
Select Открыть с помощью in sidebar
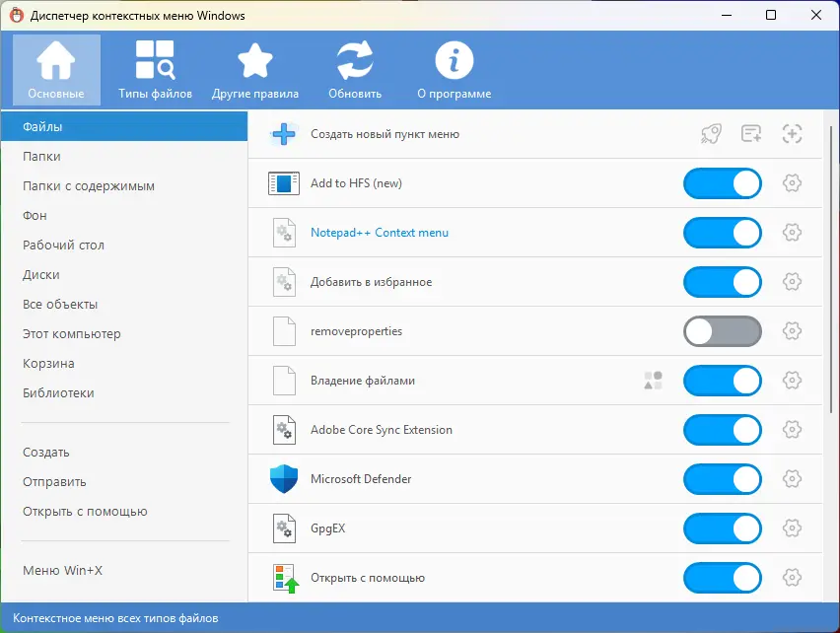coord(124,512)
